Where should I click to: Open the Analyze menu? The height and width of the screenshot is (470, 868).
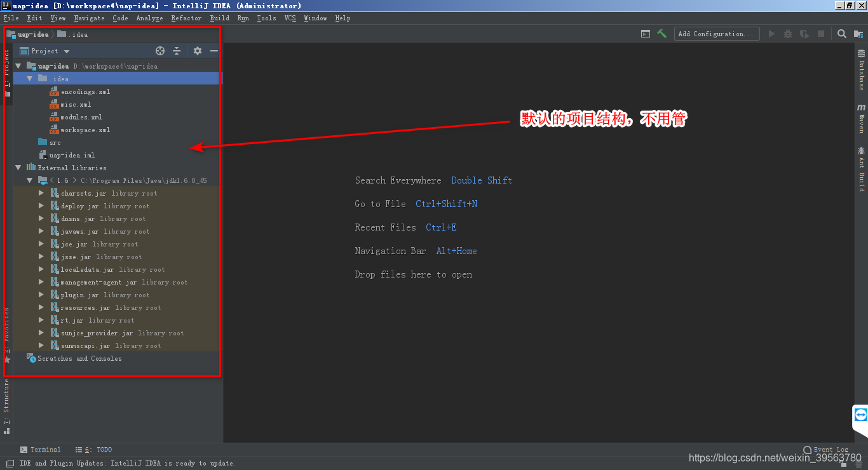(149, 18)
